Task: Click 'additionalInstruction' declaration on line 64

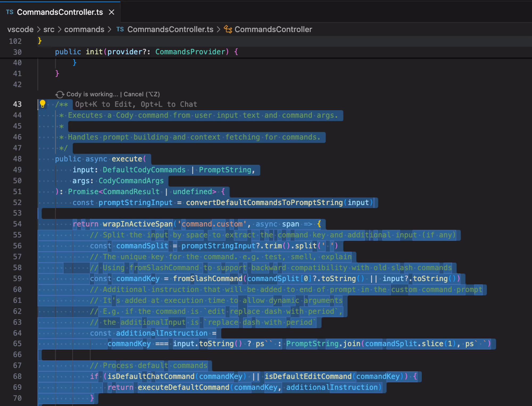Action: (x=162, y=333)
